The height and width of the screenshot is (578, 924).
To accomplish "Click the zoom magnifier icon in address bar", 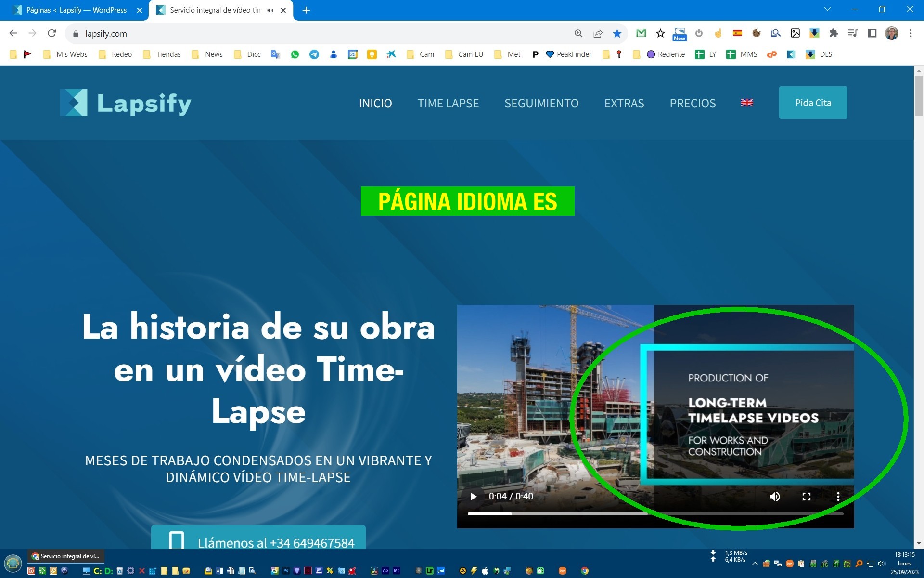I will pyautogui.click(x=578, y=33).
